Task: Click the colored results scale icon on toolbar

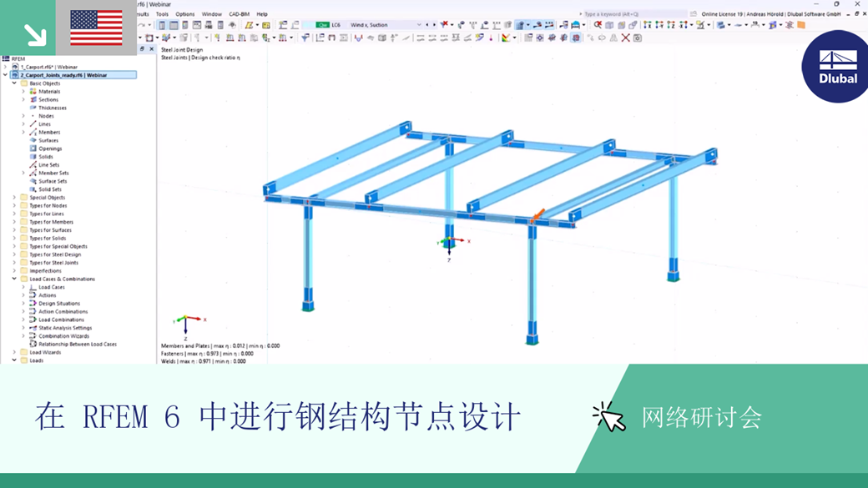Action: click(x=506, y=37)
